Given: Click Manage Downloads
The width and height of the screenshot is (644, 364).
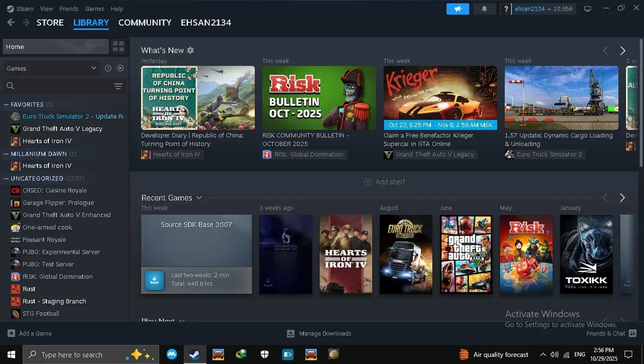Looking at the screenshot, I should click(x=319, y=333).
